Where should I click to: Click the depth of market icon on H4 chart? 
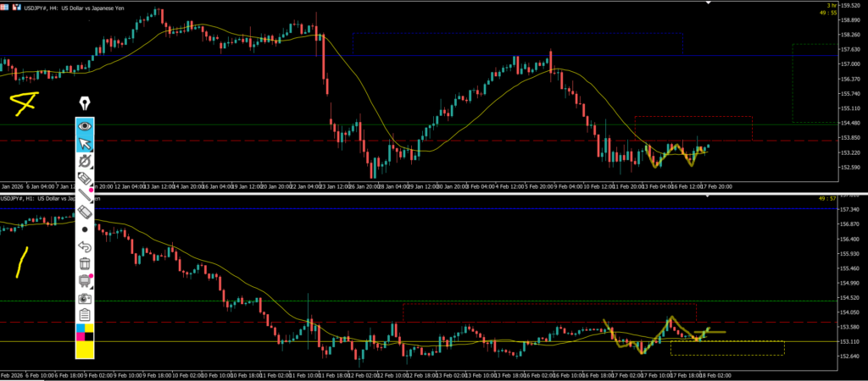point(18,8)
